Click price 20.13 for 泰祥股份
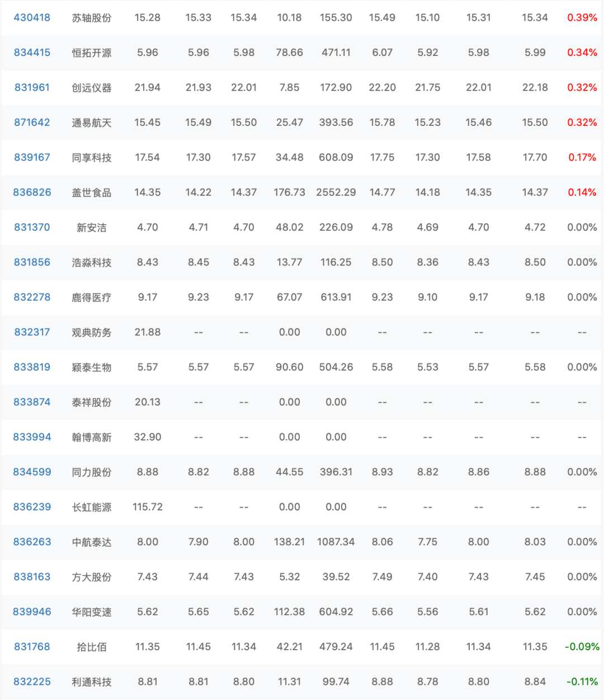Screen dimensions: 604x700 (x=148, y=402)
